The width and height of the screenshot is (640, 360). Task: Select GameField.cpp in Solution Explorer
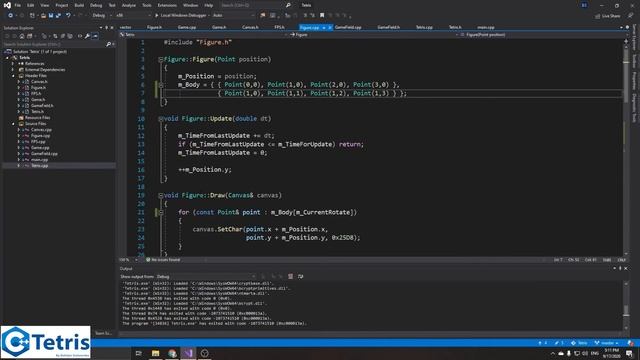tap(44, 154)
